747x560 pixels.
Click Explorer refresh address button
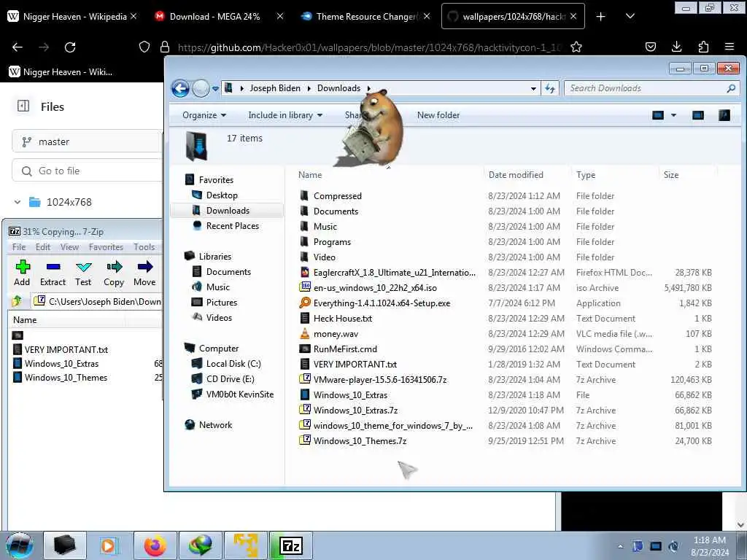click(x=550, y=88)
